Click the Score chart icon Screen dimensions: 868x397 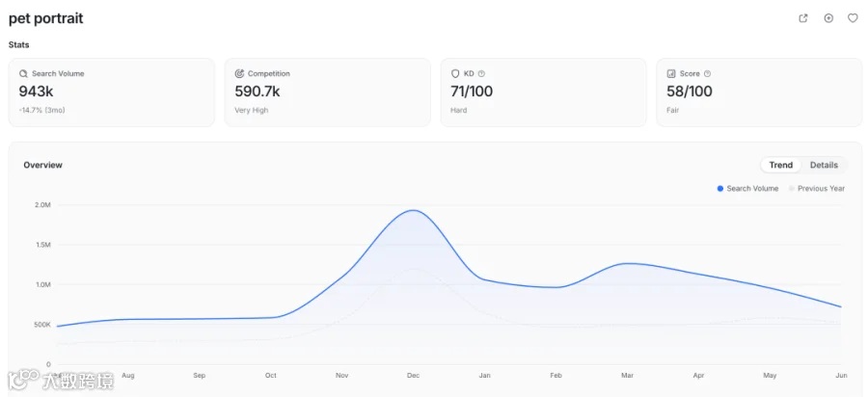[671, 73]
